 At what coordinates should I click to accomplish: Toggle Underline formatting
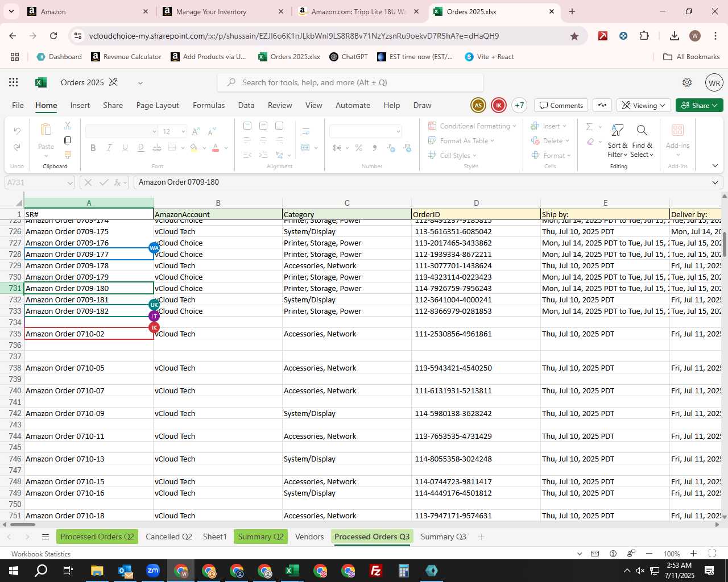pos(125,148)
